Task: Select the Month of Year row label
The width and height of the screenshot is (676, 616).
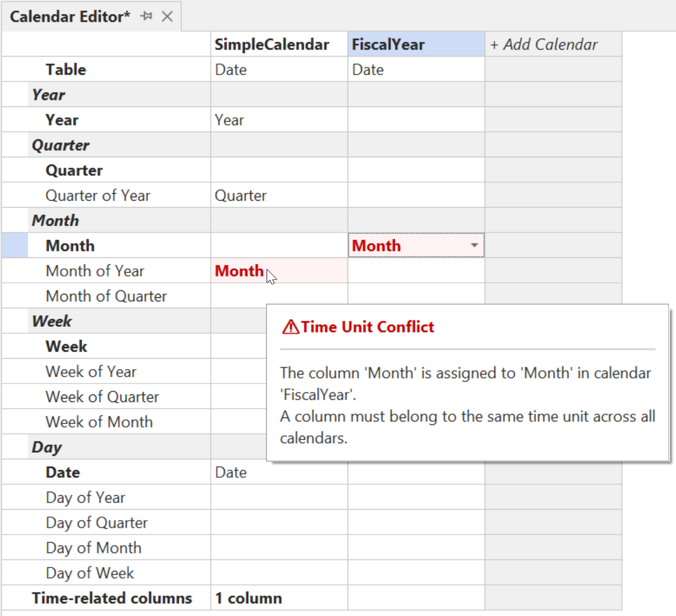Action: coord(95,271)
